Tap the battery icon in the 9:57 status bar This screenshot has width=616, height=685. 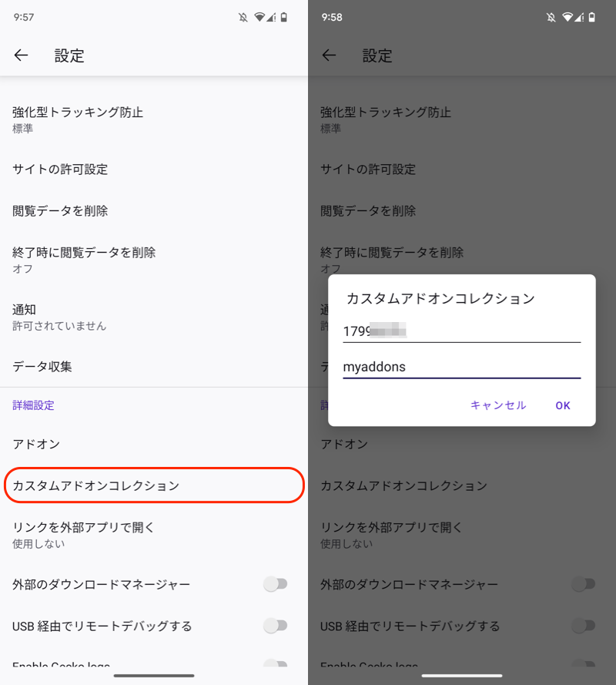coord(284,17)
